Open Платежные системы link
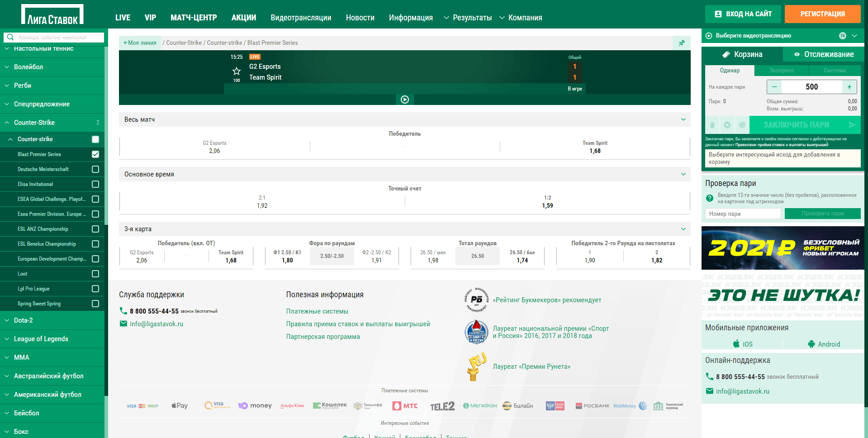 pyautogui.click(x=317, y=311)
